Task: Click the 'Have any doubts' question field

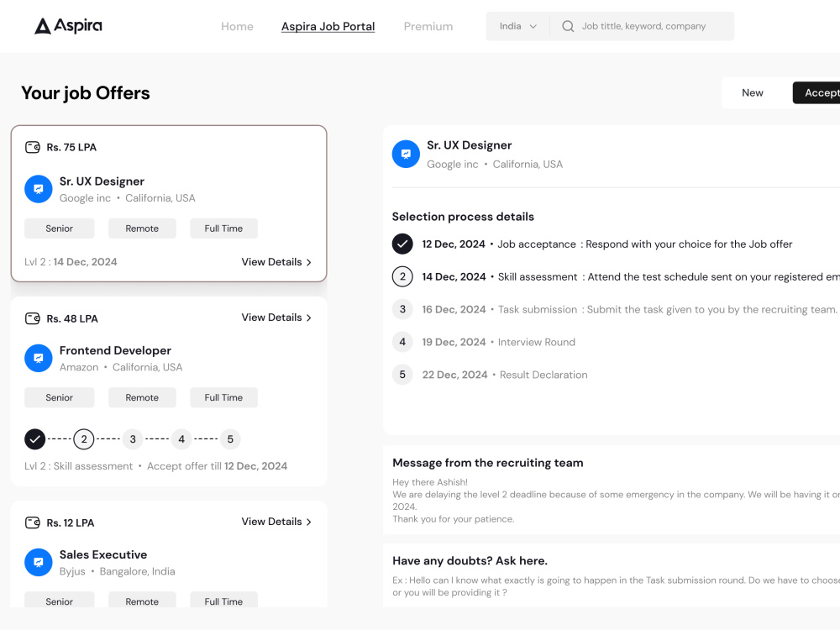Action: [616, 586]
